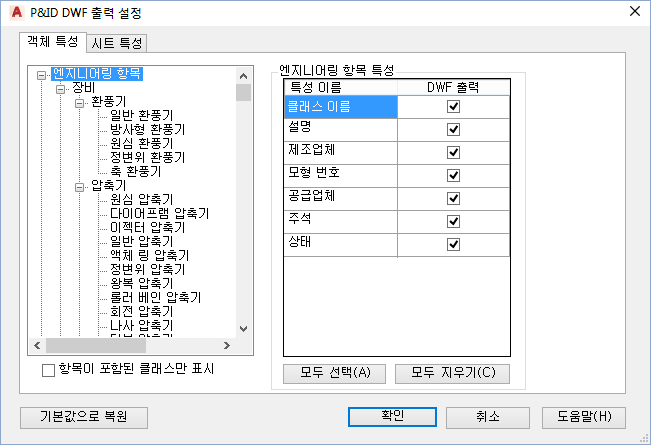This screenshot has width=651, height=445.
Task: Click the tree scroll up arrow
Action: (244, 76)
